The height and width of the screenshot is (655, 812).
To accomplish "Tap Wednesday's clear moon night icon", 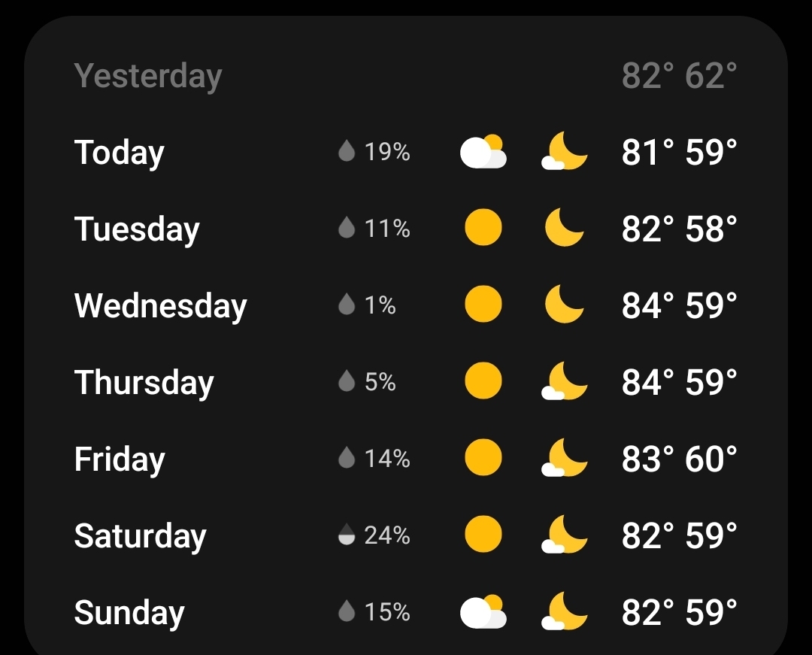I will tap(565, 305).
